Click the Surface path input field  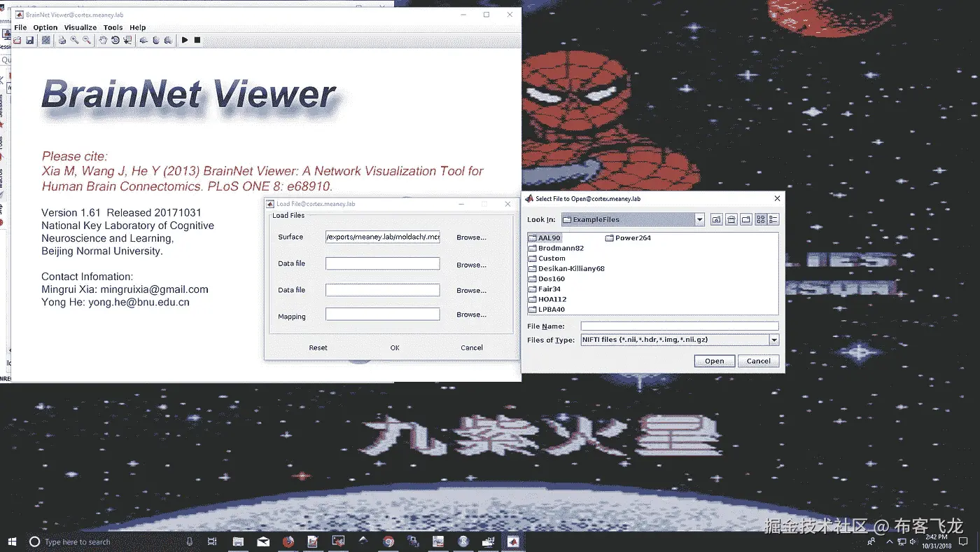click(383, 237)
